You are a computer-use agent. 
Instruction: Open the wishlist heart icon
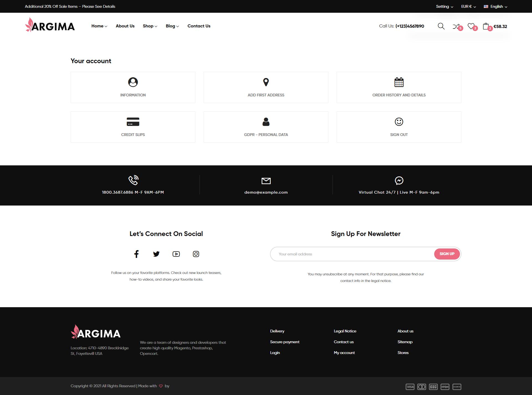click(471, 26)
